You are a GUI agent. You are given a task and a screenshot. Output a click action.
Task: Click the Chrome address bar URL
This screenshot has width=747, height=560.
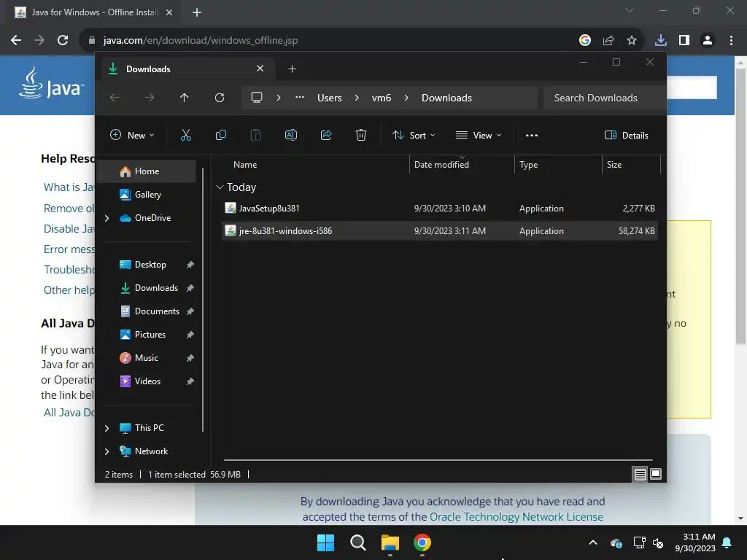[201, 41]
